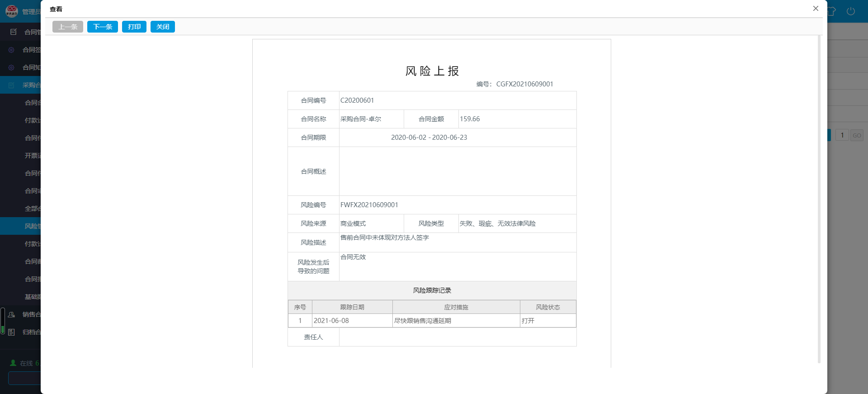Viewport: 868px width, 394px height.
Task: Click the user icon beside 销售合 menu
Action: (12, 314)
